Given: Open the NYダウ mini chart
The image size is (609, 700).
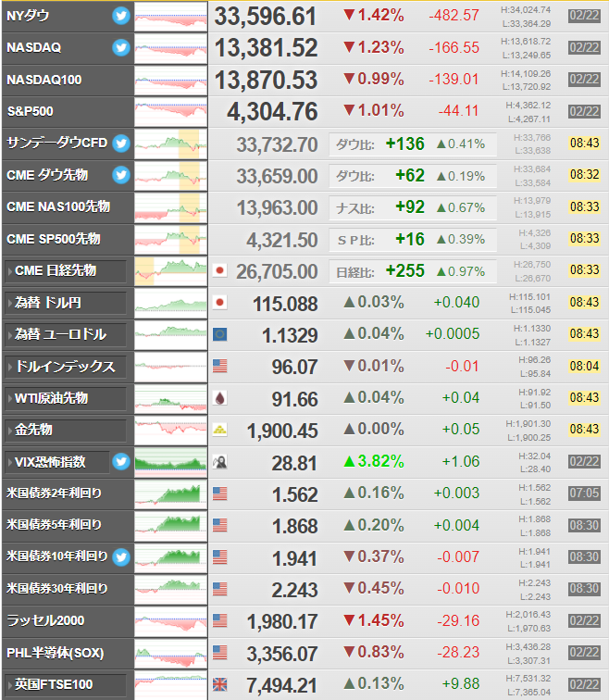Looking at the screenshot, I should (x=171, y=17).
